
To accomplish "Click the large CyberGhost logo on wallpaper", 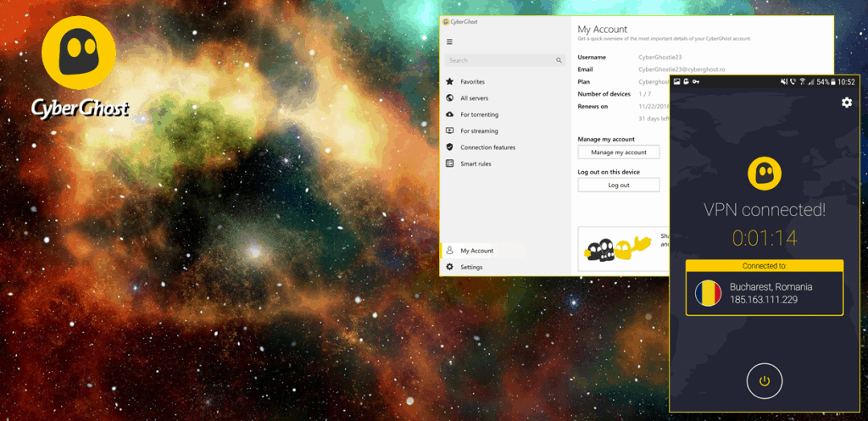I will 79,67.
